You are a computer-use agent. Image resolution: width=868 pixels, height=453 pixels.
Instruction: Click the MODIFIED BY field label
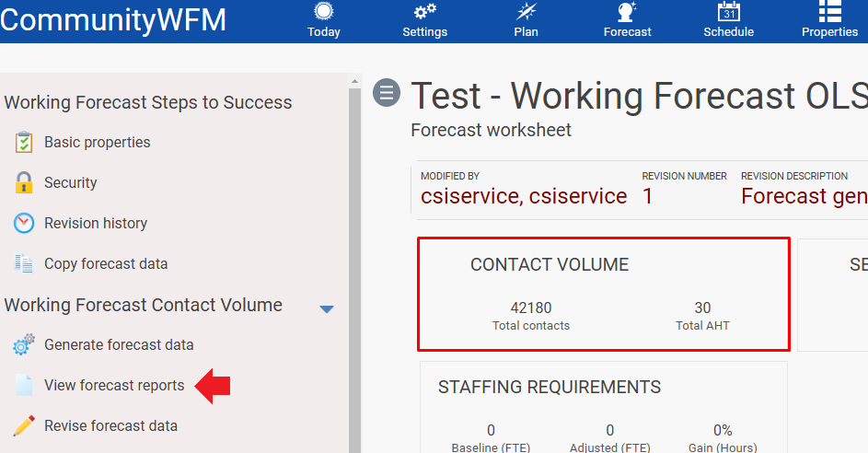tap(450, 176)
